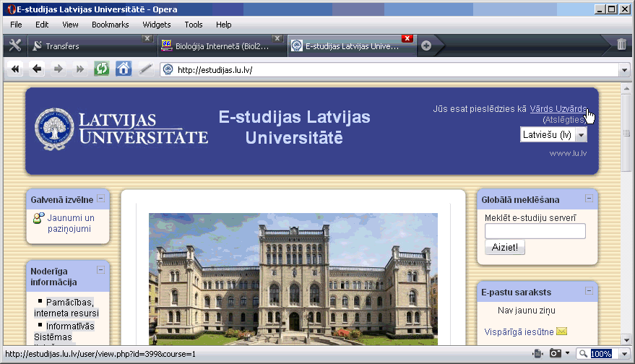635x364 pixels.
Task: Open the www.lu.lv link
Action: tap(568, 153)
